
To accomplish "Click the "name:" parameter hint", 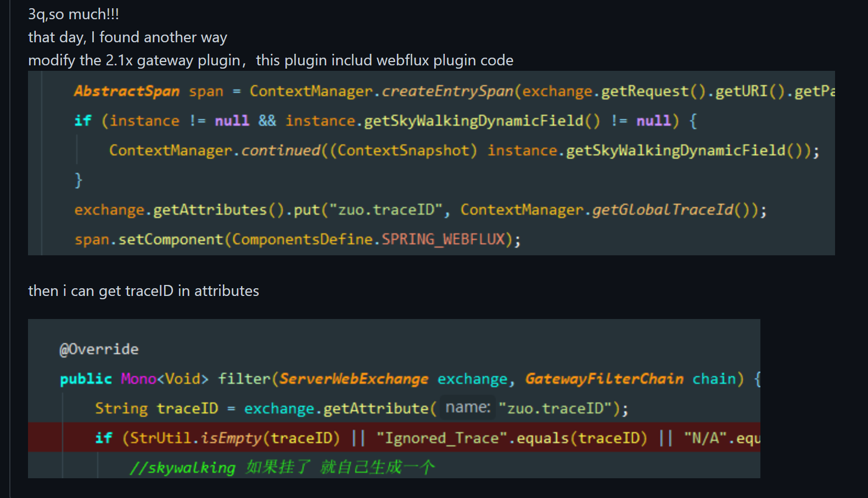I will point(468,407).
